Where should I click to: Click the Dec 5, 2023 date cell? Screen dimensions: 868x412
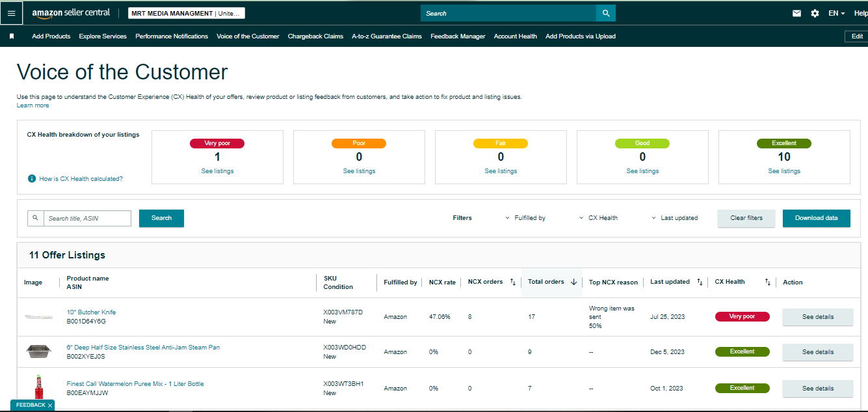click(x=667, y=352)
